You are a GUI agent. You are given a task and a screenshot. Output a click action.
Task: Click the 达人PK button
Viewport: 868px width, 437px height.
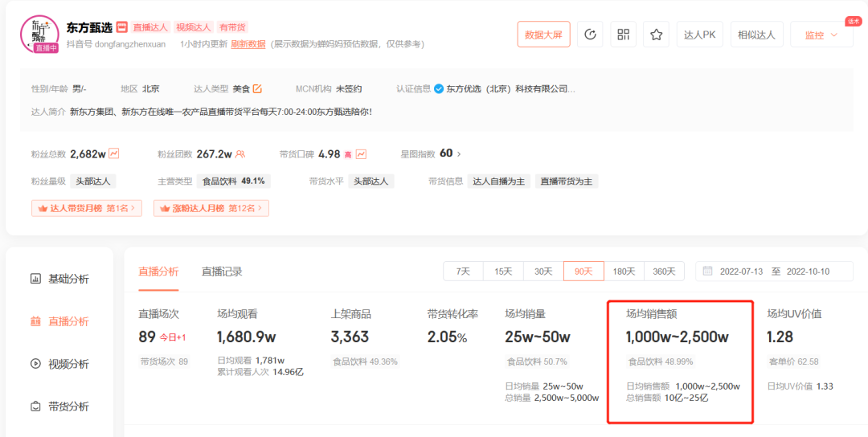[x=699, y=35]
